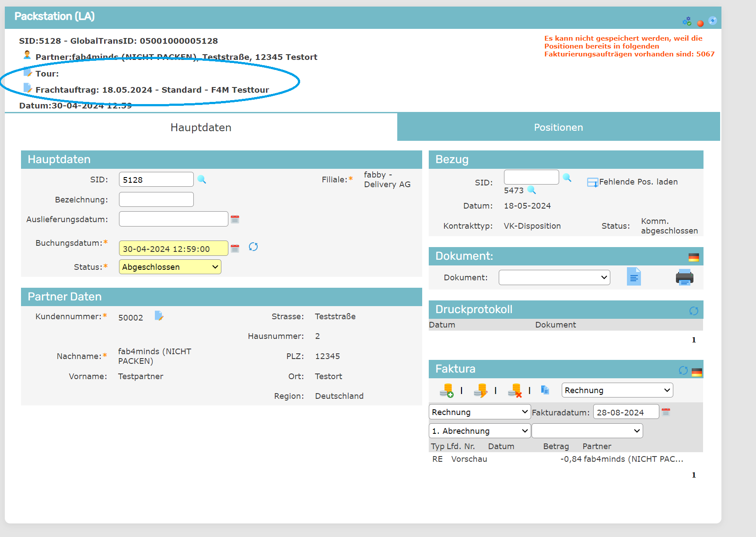756x537 pixels.
Task: Refresh the Druckprotokoll panel
Action: coord(693,310)
